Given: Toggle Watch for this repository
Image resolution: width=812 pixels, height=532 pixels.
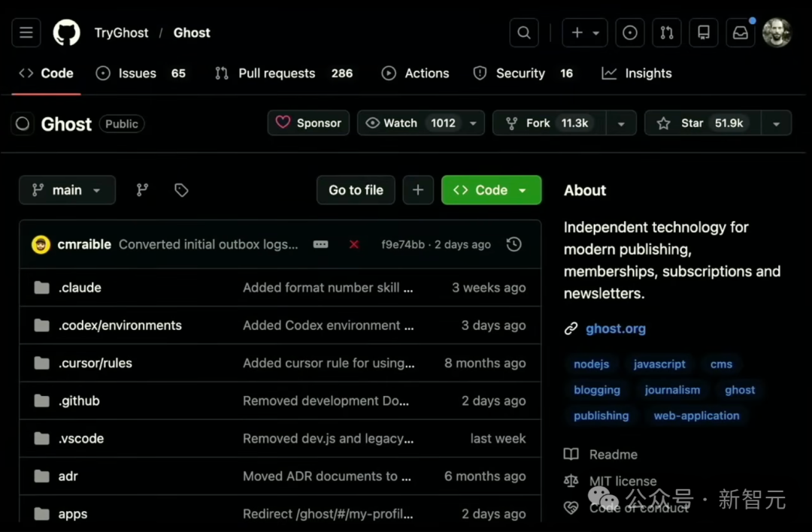Looking at the screenshot, I should (x=401, y=122).
